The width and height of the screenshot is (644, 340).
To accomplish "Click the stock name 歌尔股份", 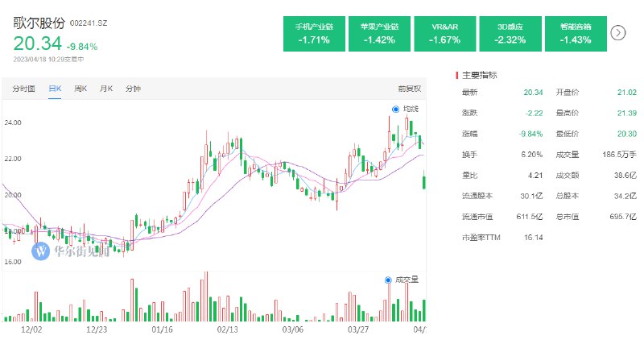I will [39, 23].
